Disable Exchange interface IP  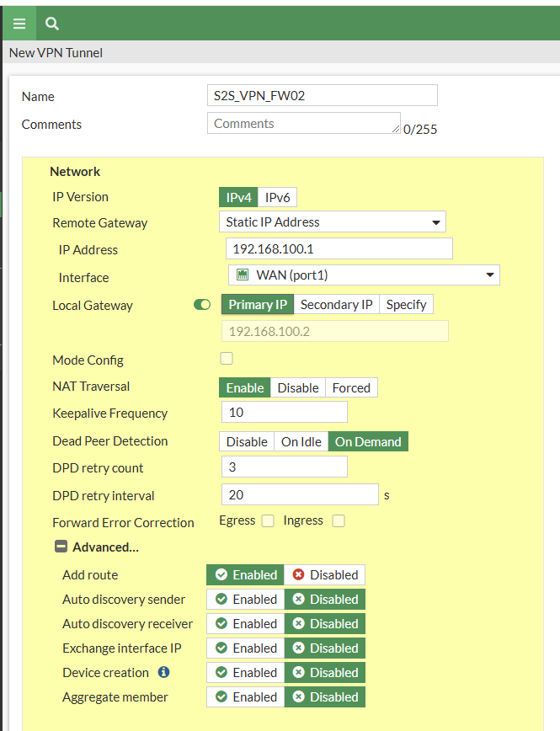[325, 648]
